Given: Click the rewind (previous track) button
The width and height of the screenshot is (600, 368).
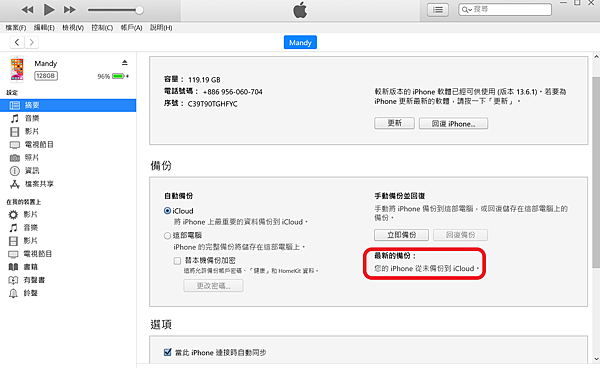Looking at the screenshot, I should (27, 10).
